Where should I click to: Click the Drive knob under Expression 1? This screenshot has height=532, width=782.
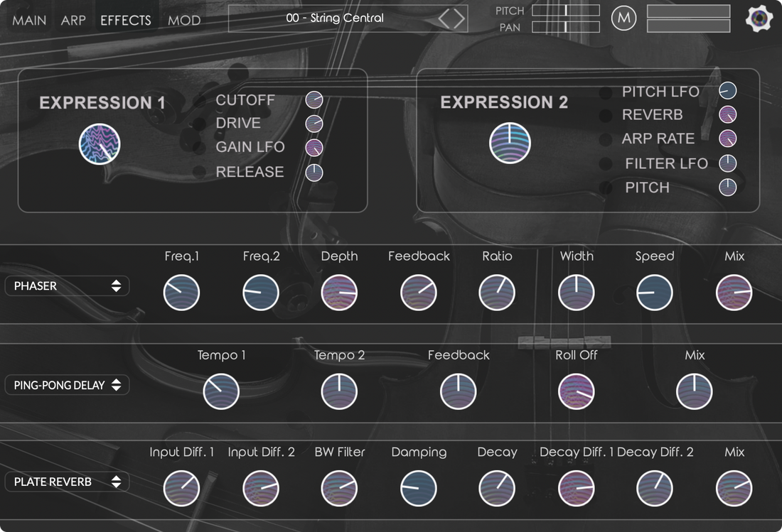tap(314, 124)
